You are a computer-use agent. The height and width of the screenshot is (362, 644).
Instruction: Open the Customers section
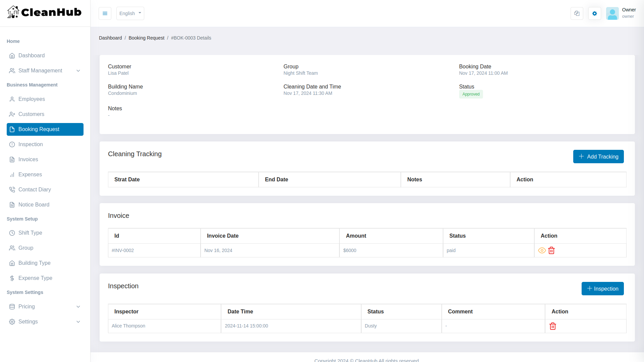(32, 114)
